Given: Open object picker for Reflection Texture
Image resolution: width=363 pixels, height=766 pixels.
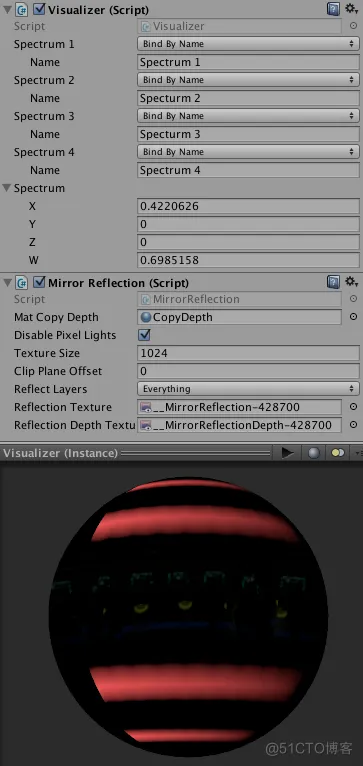Looking at the screenshot, I should pyautogui.click(x=353, y=407).
